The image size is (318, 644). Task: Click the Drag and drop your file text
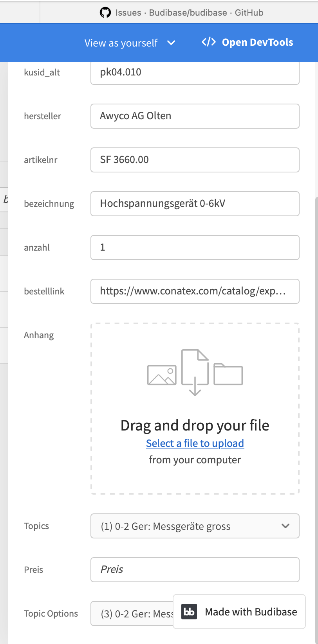[x=195, y=425]
